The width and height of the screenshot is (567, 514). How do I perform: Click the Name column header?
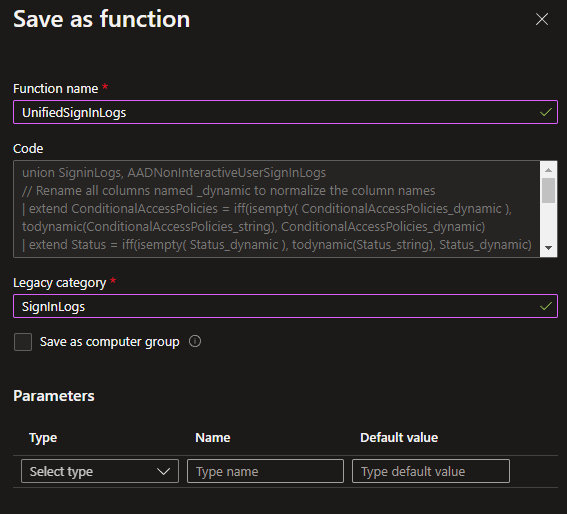(x=213, y=438)
